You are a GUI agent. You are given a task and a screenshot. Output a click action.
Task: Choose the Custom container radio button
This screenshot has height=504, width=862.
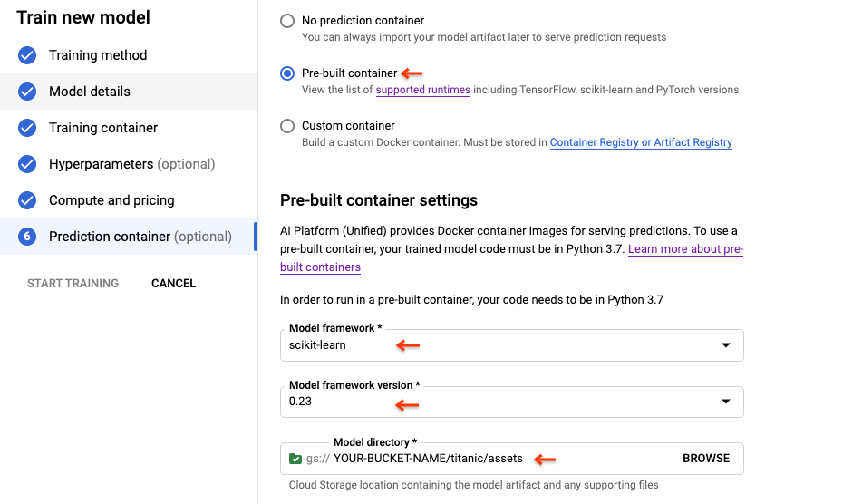[287, 126]
